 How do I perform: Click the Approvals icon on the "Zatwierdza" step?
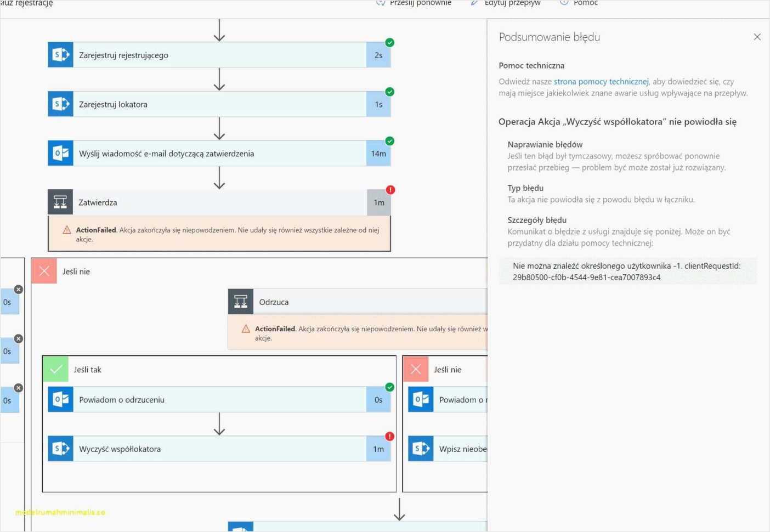pyautogui.click(x=60, y=202)
